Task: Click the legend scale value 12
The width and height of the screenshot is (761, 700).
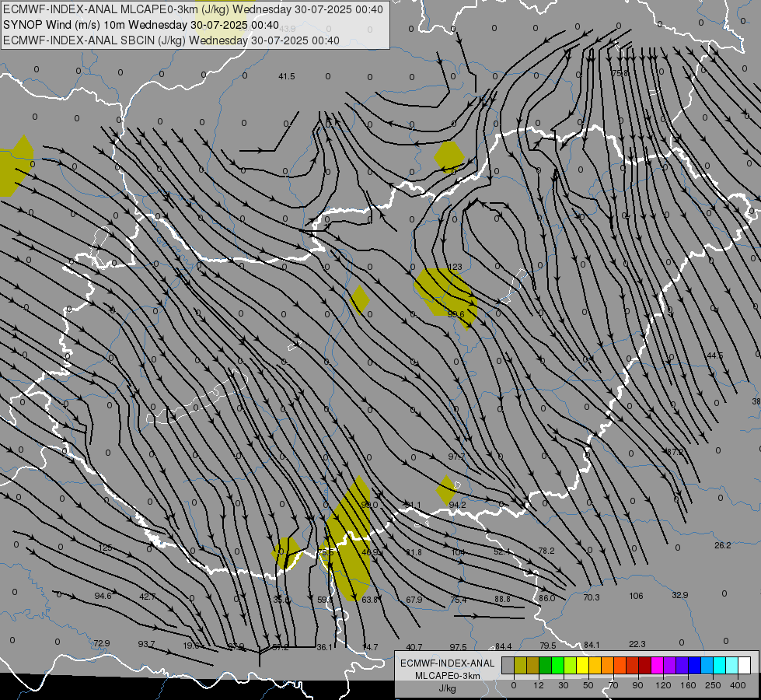Action: (x=538, y=685)
